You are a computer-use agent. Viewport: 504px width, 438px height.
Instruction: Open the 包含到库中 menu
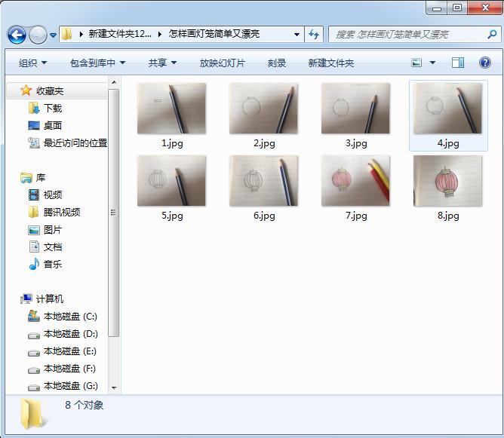coord(98,63)
